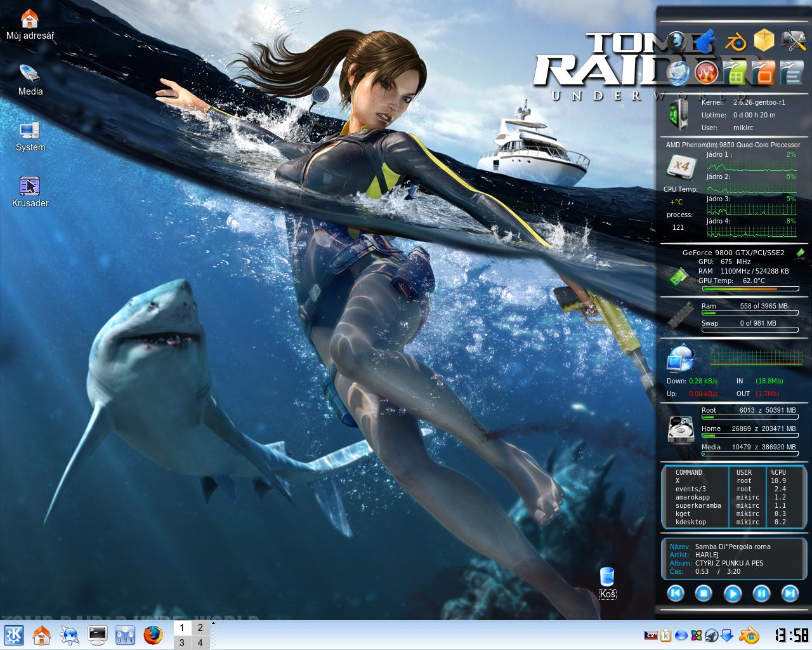812x650 pixels.
Task: Open the KDE K menu
Action: pos(14,635)
